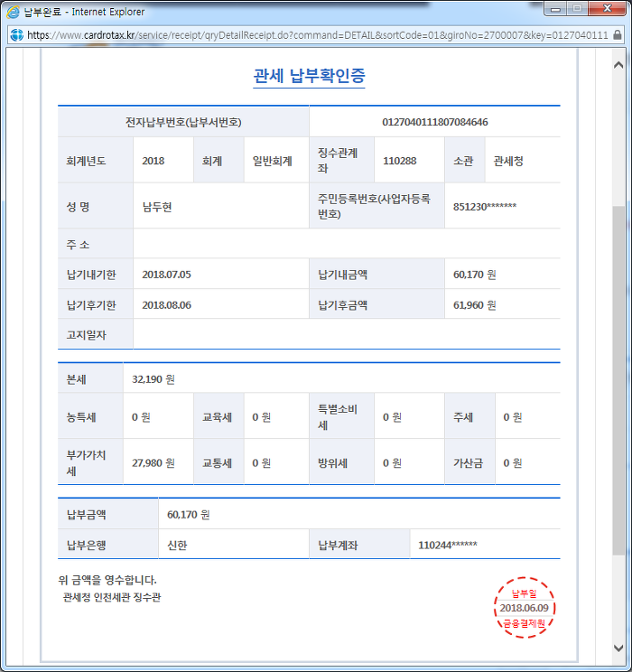632x672 pixels.
Task: Click the 60,170 원 value next to 납기내금액
Action: click(474, 275)
